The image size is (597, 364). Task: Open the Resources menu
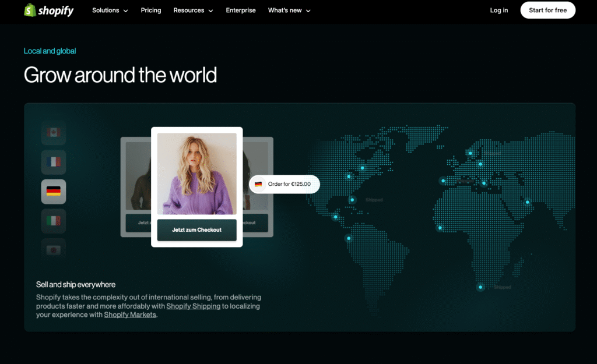(x=193, y=10)
